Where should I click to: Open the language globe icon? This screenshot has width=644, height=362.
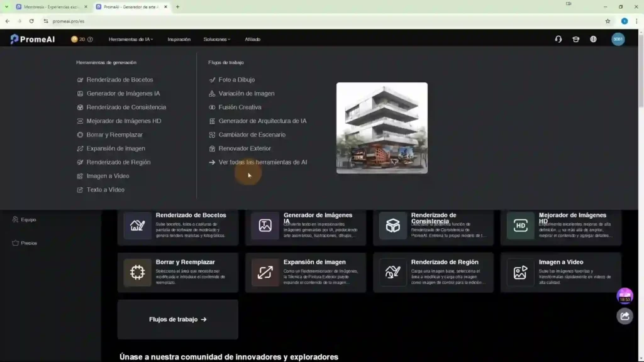tap(593, 39)
